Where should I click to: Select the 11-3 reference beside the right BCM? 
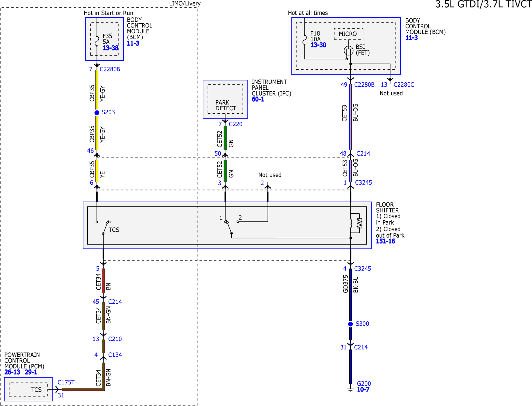pyautogui.click(x=411, y=38)
